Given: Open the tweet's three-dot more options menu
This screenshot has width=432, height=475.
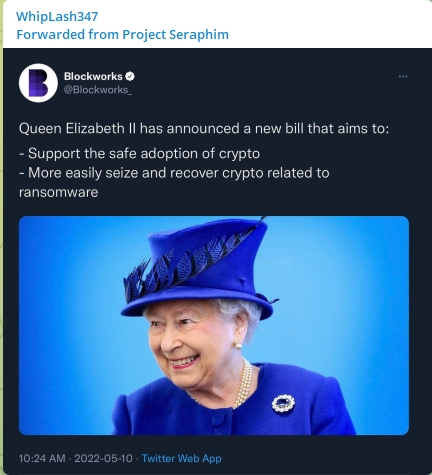Looking at the screenshot, I should pos(403,77).
